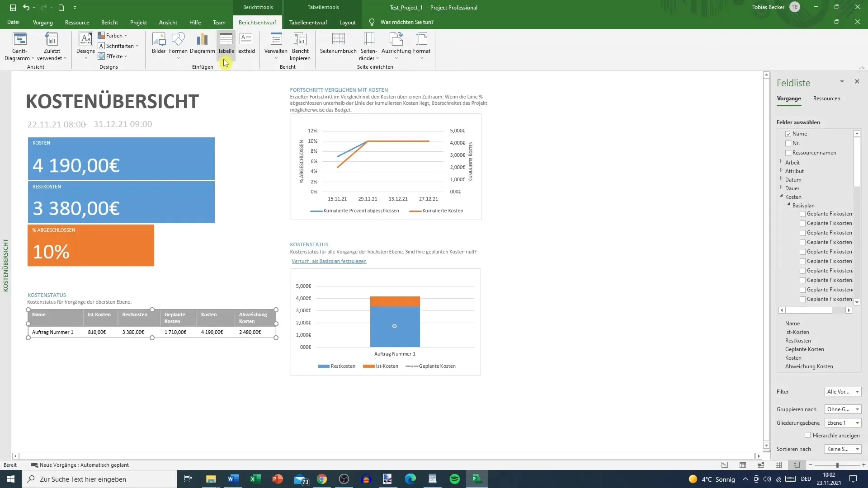This screenshot has width=868, height=488.
Task: Insert a Diagramm chart
Action: click(202, 43)
